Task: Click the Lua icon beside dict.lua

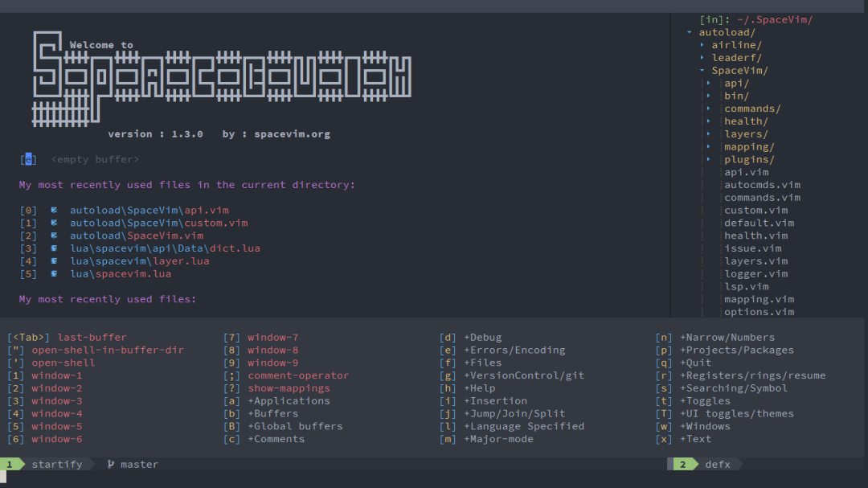Action: (x=53, y=248)
